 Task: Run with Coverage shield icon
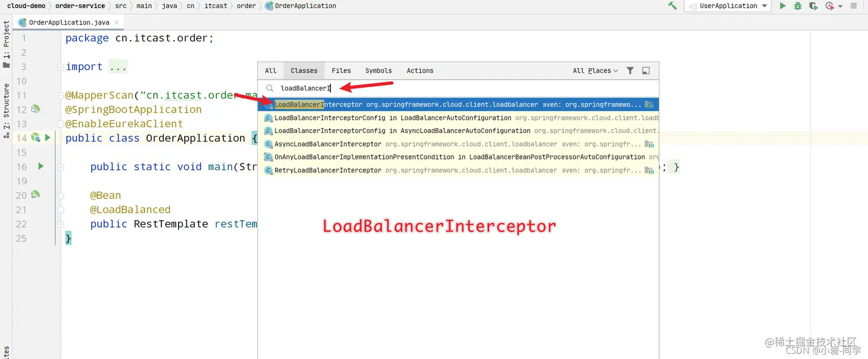pyautogui.click(x=813, y=6)
